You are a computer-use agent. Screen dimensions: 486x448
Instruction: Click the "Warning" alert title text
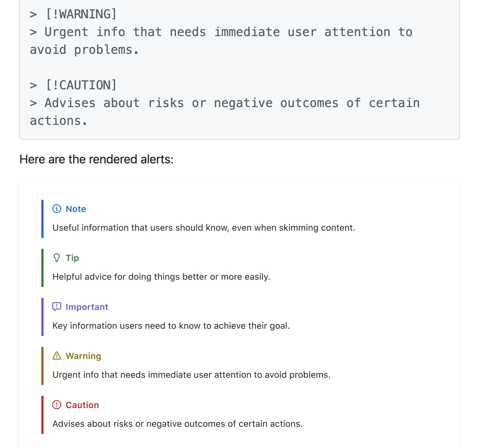83,356
